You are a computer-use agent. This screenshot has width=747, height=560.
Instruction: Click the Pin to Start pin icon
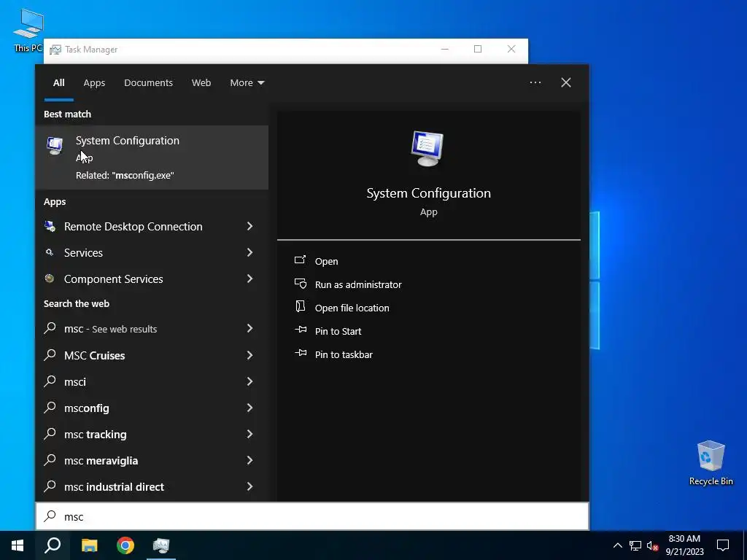(x=300, y=330)
